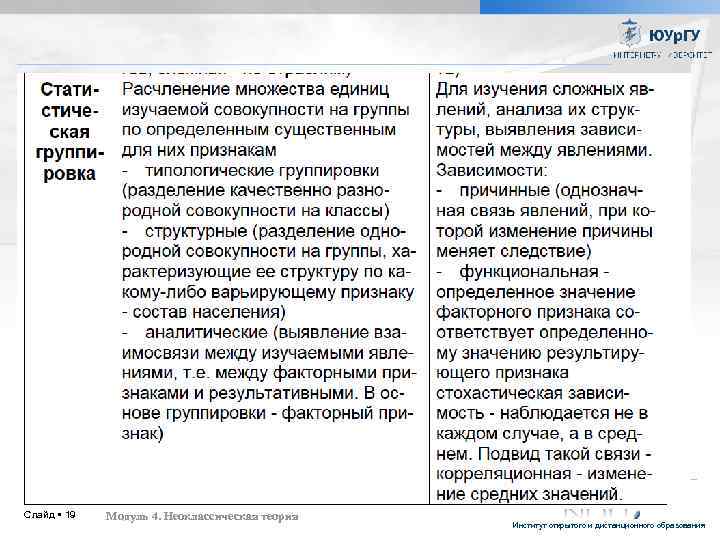
Task: Click footer 'Модуль 4. Неоклассическая теория'
Action: coord(202,516)
